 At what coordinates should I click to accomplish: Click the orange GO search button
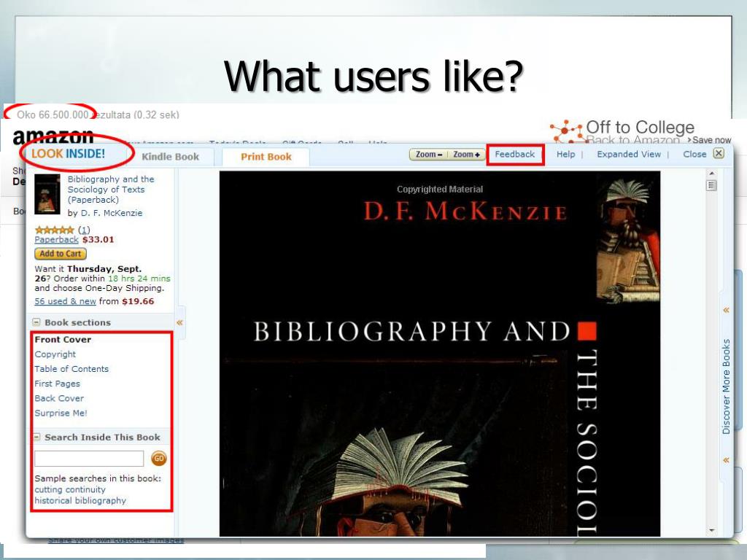pos(158,458)
